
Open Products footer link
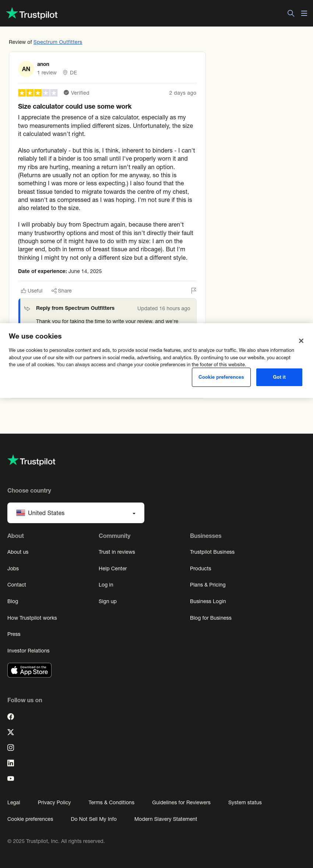pyautogui.click(x=200, y=568)
